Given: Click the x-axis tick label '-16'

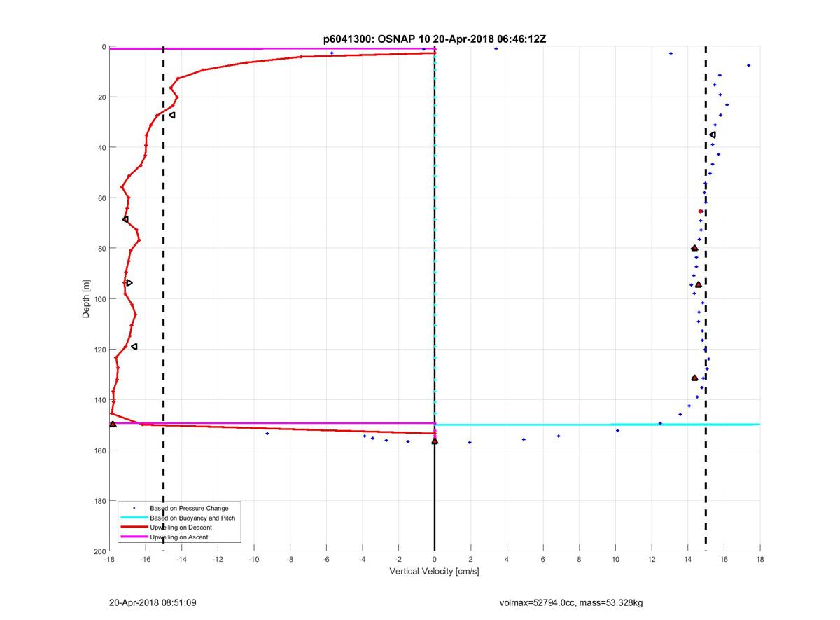Looking at the screenshot, I should tap(146, 560).
